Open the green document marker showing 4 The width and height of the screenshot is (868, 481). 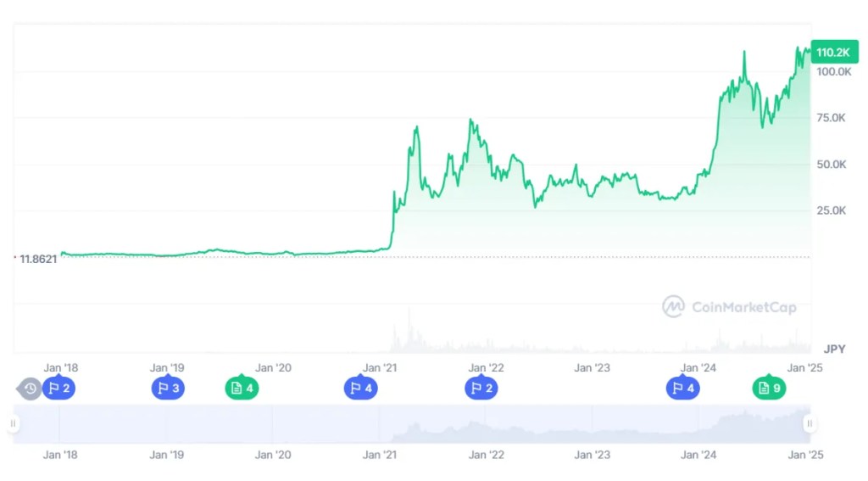pos(241,389)
